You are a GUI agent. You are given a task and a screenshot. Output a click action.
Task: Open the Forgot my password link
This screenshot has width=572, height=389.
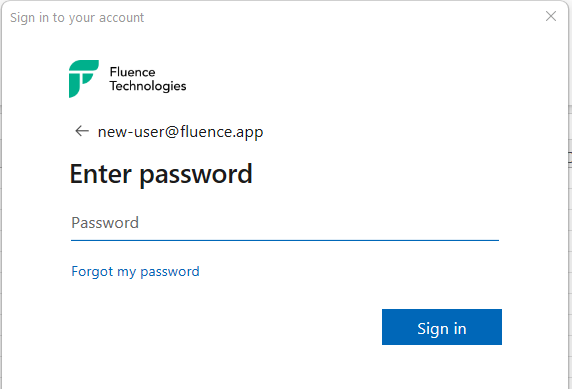pos(135,271)
